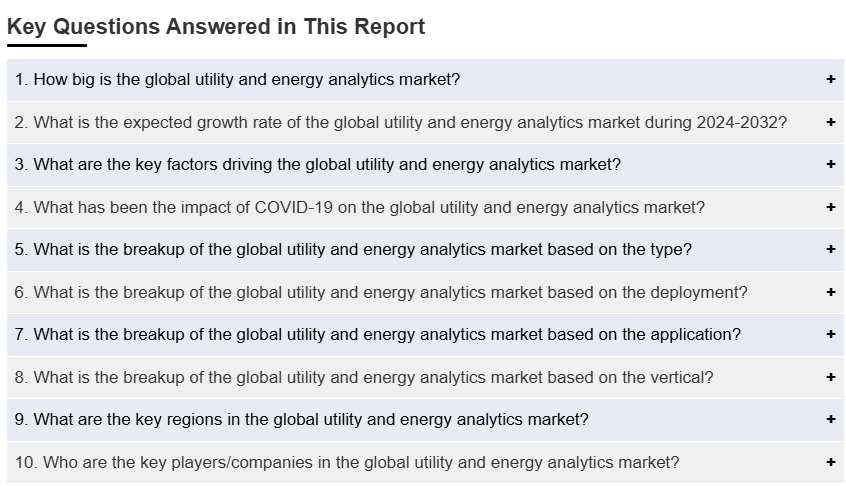Expand "How big is the global utility" question
The image size is (846, 487).
[237, 80]
